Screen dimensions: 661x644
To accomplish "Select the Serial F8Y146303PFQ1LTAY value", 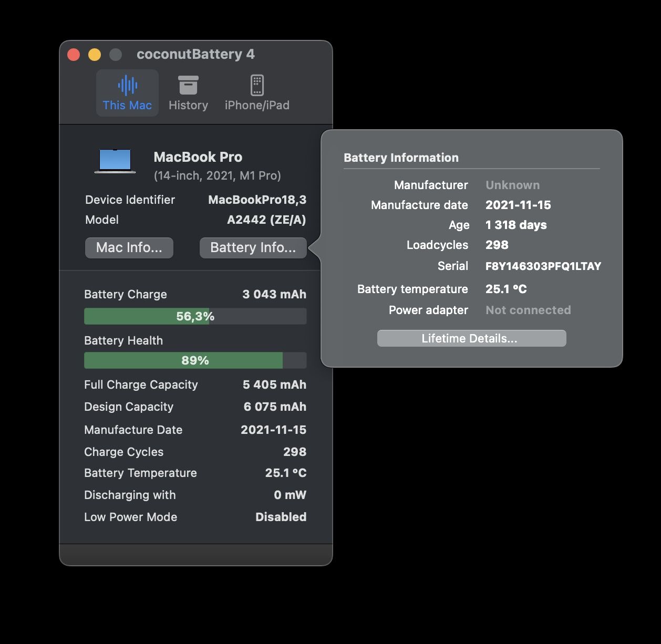I will [543, 266].
